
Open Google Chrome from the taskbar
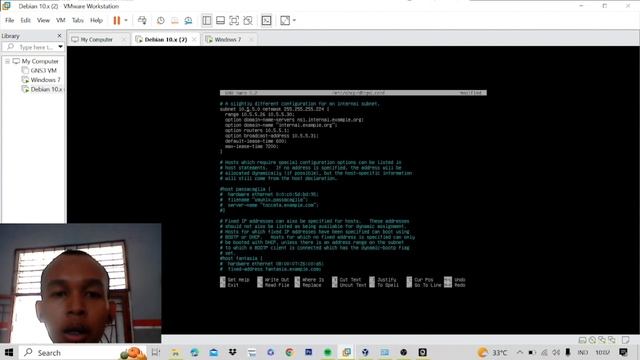click(289, 352)
